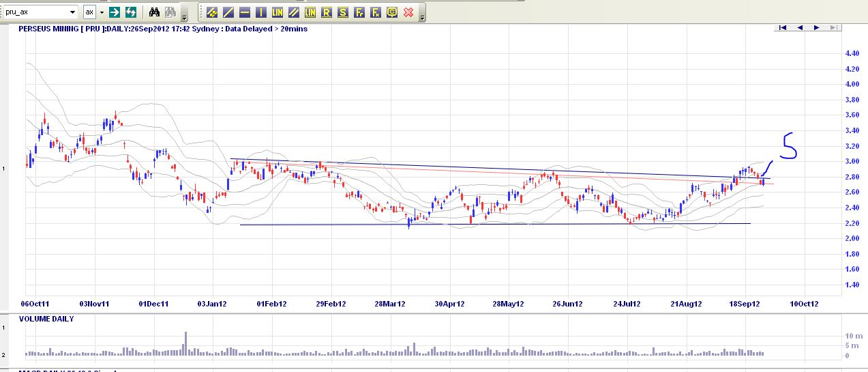Image resolution: width=868 pixels, height=372 pixels.
Task: Click into the ax exchange field
Action: click(90, 12)
